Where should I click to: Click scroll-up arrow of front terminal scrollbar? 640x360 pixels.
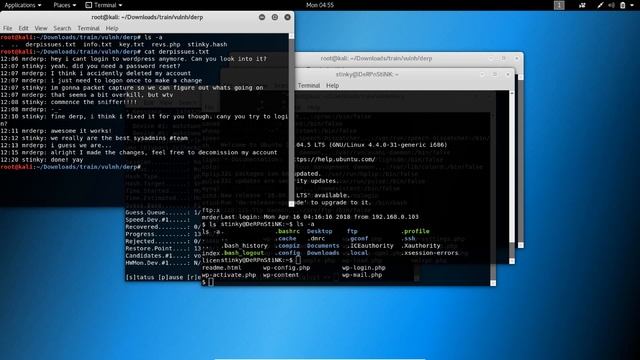pos(291,36)
